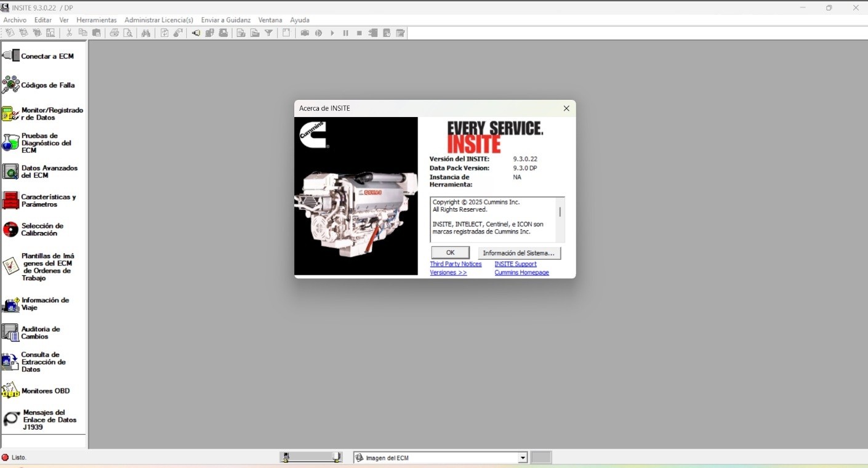
Task: Open the Códigos de Falla view
Action: coord(38,85)
